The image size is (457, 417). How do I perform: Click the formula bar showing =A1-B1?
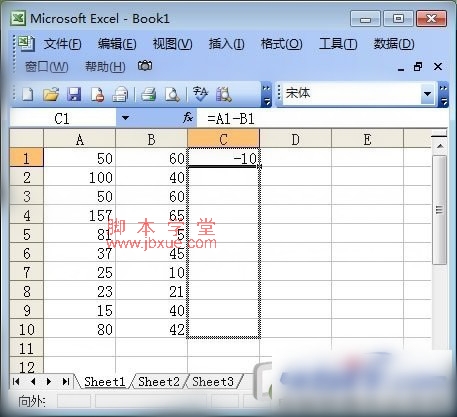[322, 118]
